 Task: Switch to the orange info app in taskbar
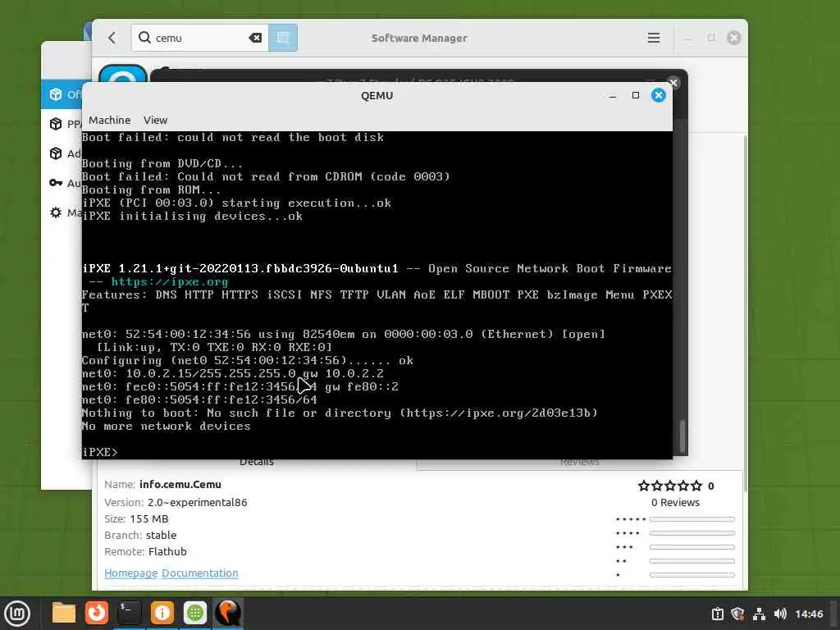coord(162,613)
